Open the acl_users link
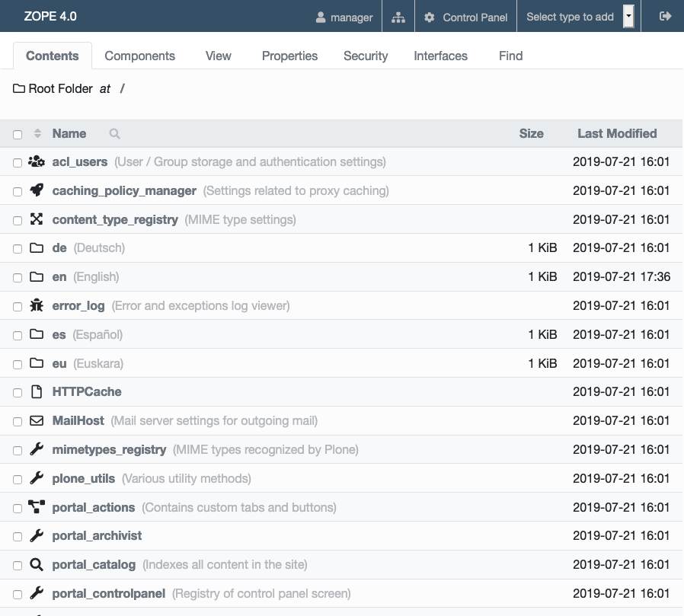This screenshot has width=684, height=616. 80,161
